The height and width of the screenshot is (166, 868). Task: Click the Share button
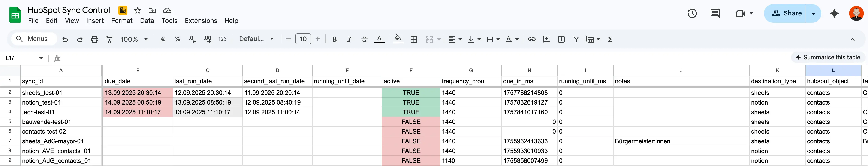coord(785,13)
